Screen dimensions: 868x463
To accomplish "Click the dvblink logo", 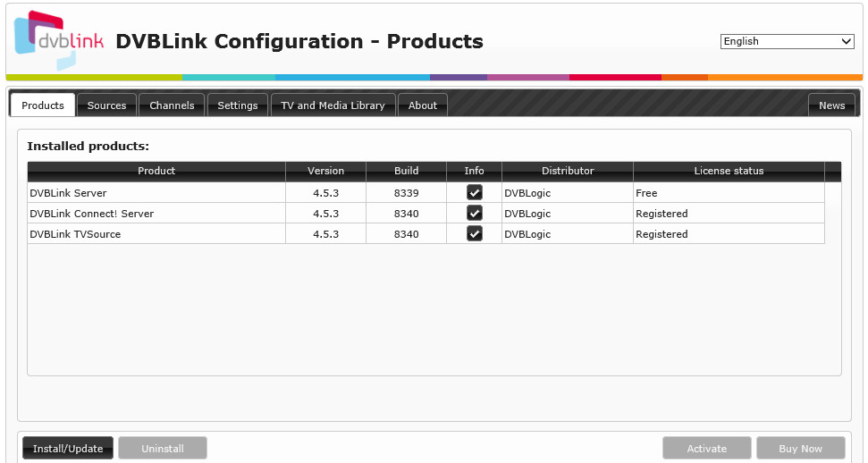I will (x=59, y=40).
